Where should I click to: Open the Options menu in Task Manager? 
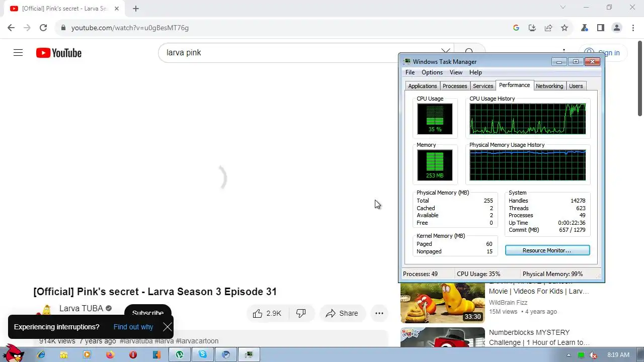click(x=432, y=72)
